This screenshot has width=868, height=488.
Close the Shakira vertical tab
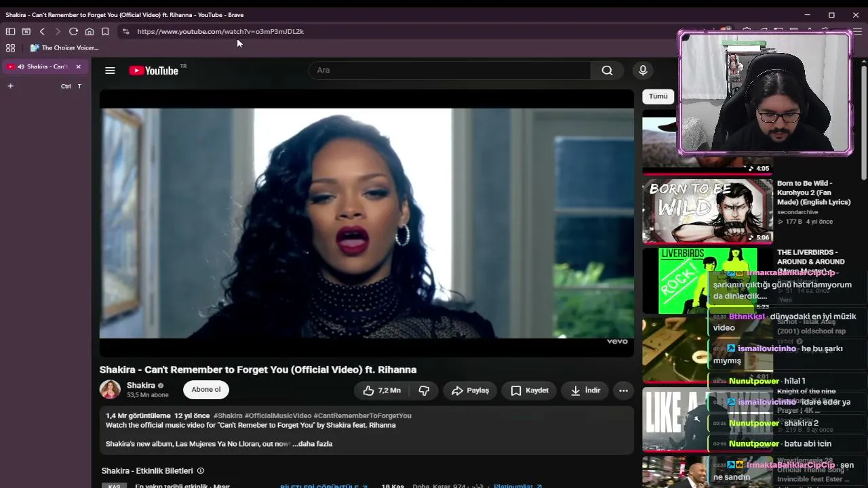tap(78, 66)
